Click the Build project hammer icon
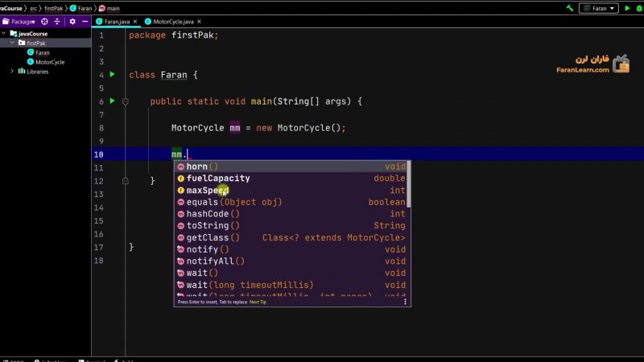Image resolution: width=644 pixels, height=362 pixels. (570, 8)
